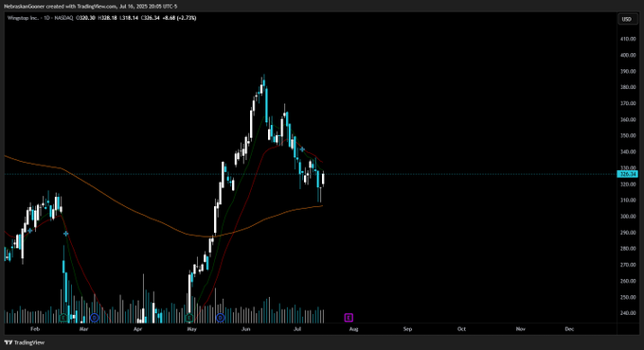Click the blue dividend D marker after May
The height and width of the screenshot is (350, 644).
coord(220,318)
